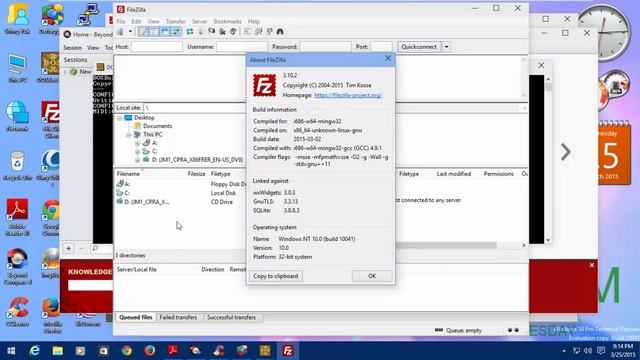Click the process queue toolbar icon

click(x=201, y=32)
